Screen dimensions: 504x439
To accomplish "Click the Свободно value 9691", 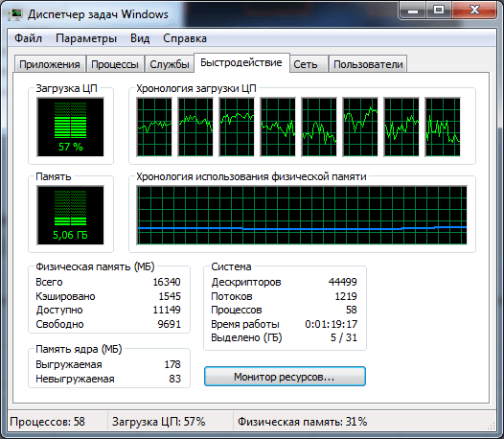I will pos(170,324).
